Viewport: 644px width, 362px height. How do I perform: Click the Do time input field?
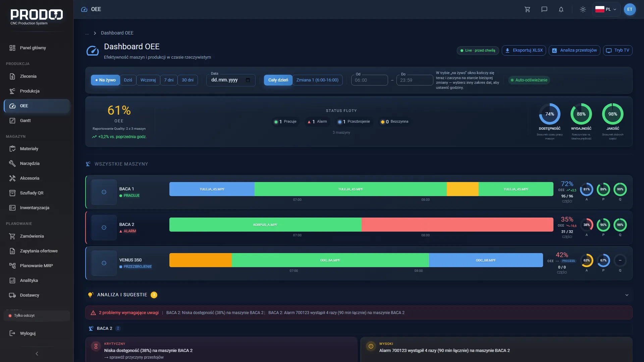click(x=415, y=80)
